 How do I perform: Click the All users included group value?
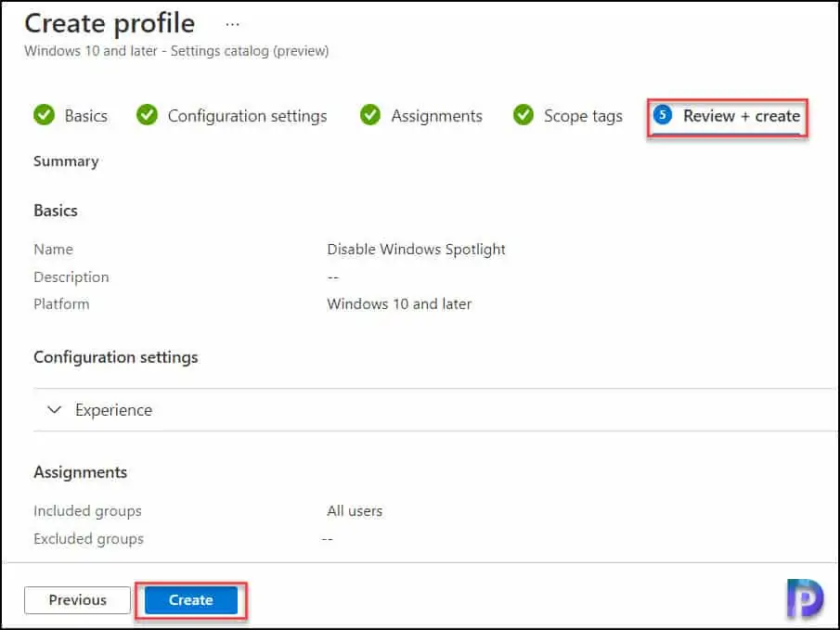tap(355, 511)
